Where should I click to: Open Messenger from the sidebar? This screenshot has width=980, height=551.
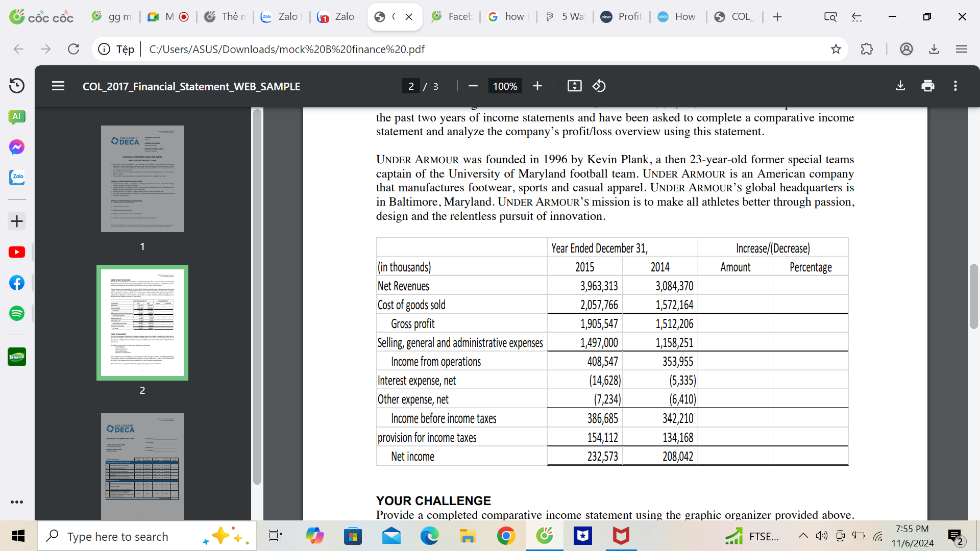tap(17, 147)
